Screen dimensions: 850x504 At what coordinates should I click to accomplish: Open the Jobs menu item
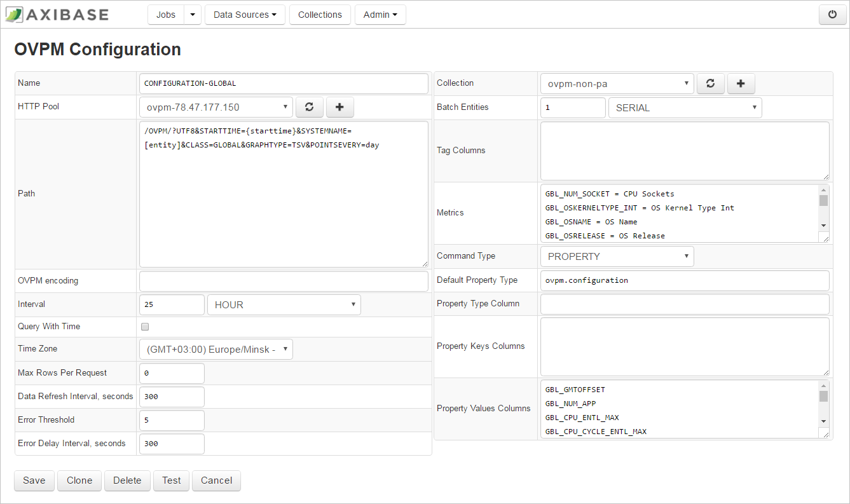(166, 15)
